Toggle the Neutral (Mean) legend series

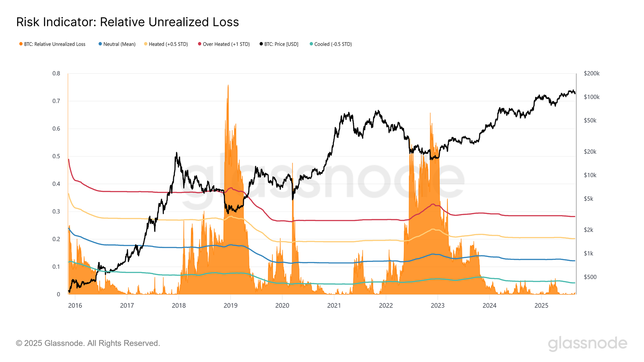[117, 44]
